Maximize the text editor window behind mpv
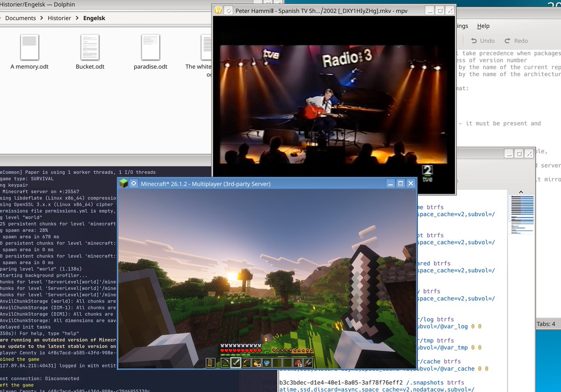 (x=519, y=154)
